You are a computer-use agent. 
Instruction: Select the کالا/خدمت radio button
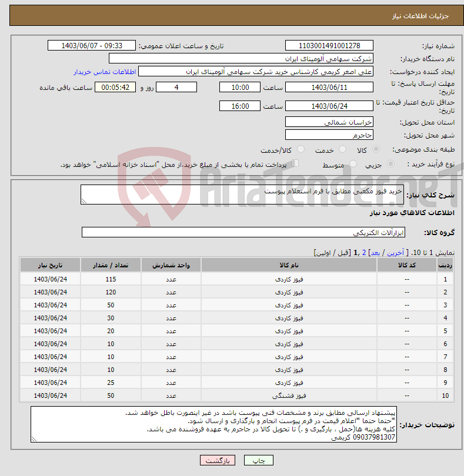pos(301,149)
